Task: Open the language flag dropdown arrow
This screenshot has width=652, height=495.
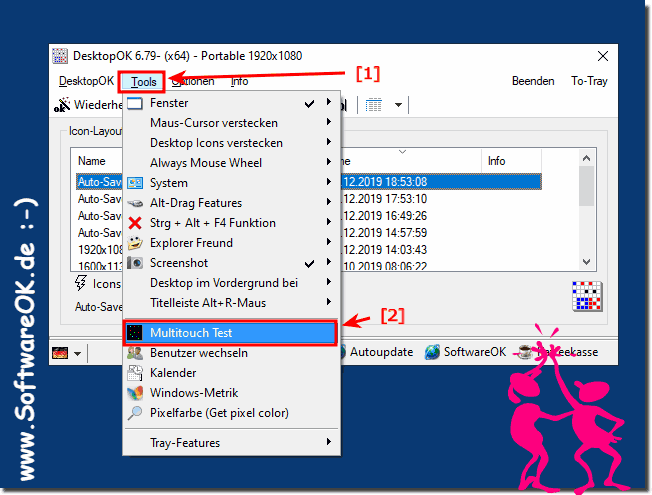Action: 78,354
